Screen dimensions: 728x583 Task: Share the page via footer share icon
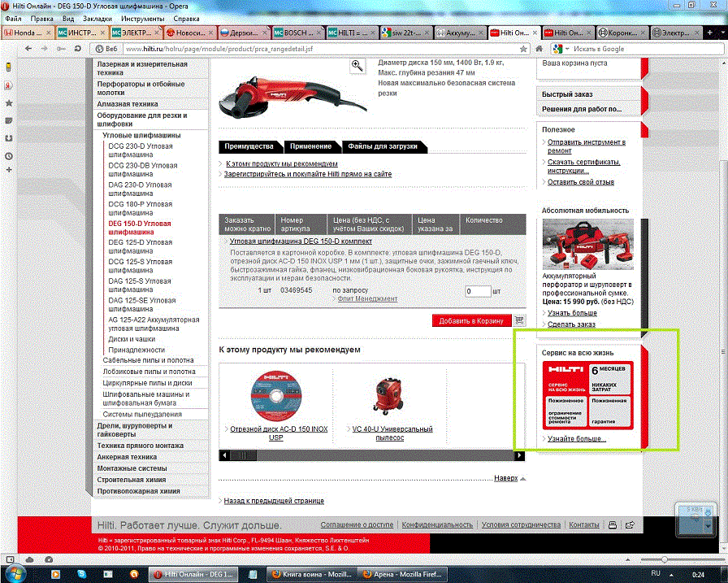pos(630,525)
